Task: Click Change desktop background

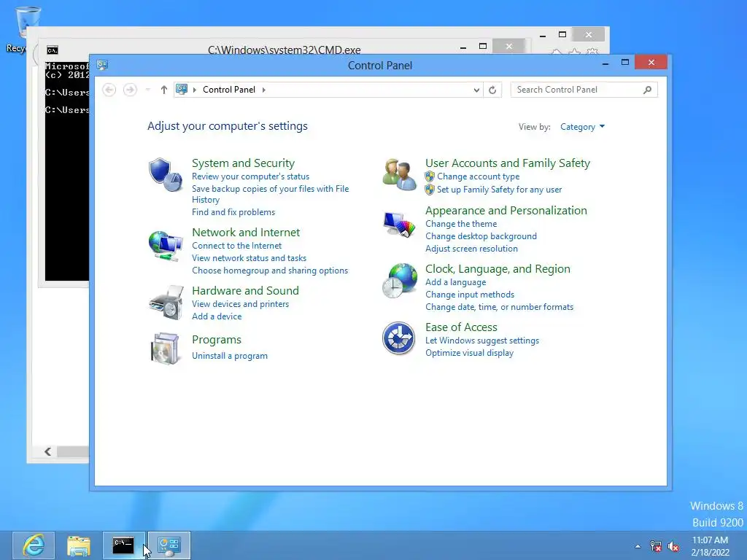Action: coord(481,236)
